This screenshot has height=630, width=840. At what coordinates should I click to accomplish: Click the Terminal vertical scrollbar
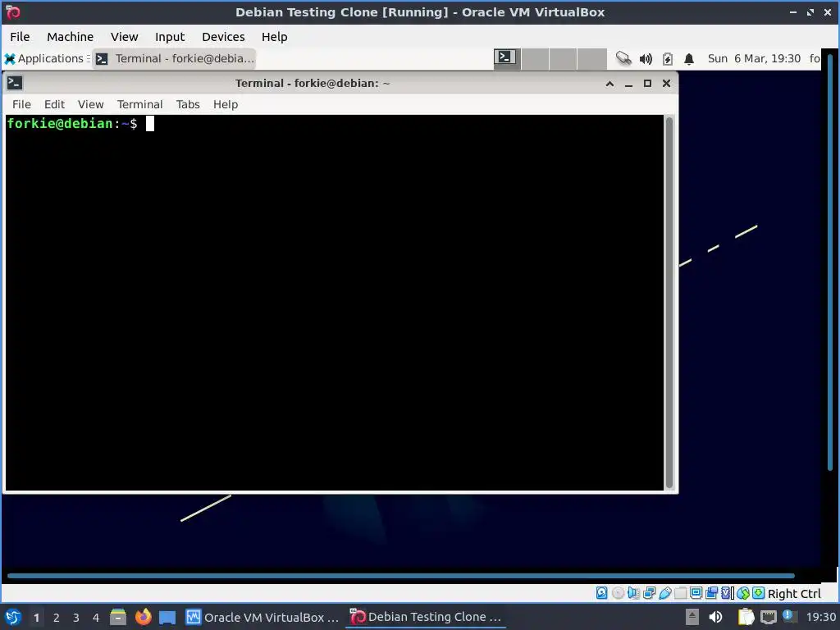(x=669, y=303)
